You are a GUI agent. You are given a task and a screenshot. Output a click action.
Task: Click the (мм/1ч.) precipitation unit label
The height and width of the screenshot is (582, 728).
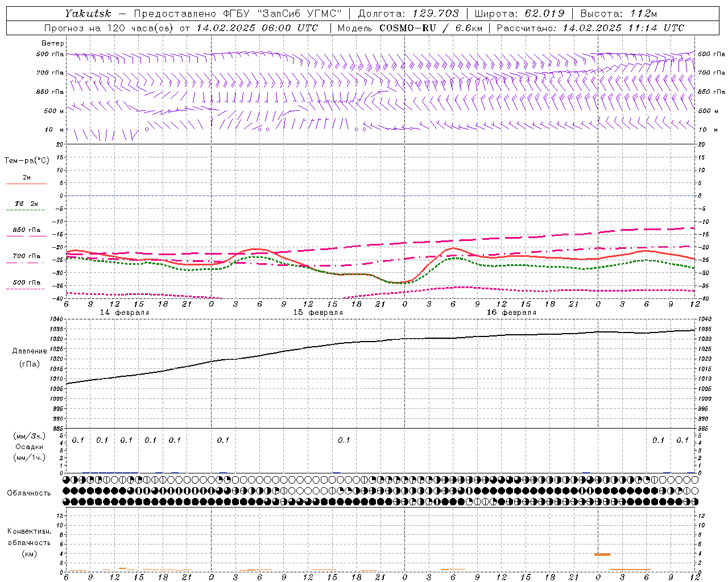[x=30, y=458]
